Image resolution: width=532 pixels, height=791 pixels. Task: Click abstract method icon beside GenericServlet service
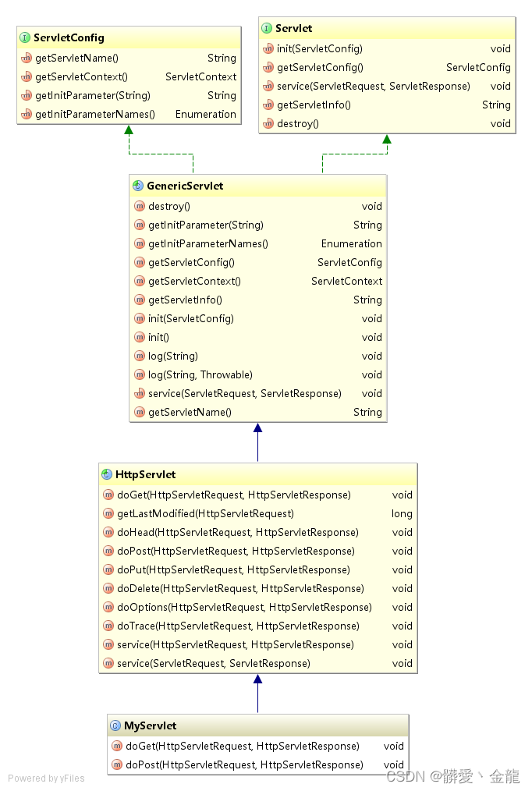[x=140, y=393]
